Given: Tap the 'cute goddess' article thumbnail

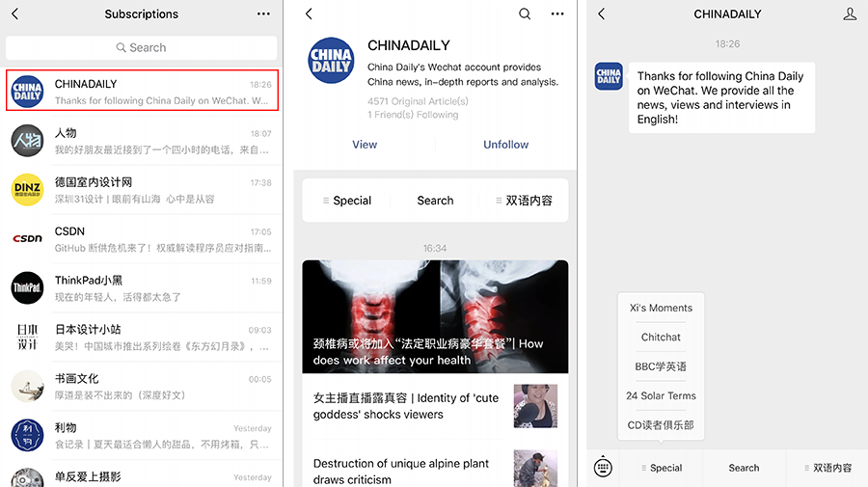Looking at the screenshot, I should point(535,406).
